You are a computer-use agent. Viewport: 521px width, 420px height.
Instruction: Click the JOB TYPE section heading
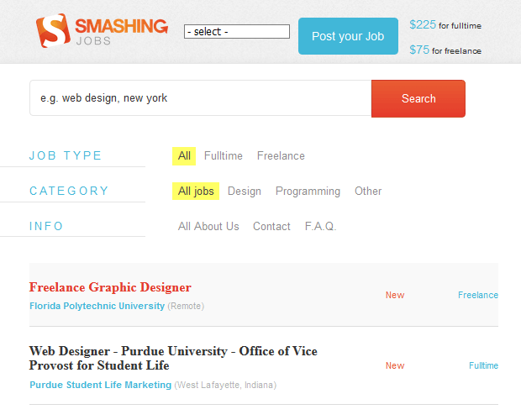66,155
